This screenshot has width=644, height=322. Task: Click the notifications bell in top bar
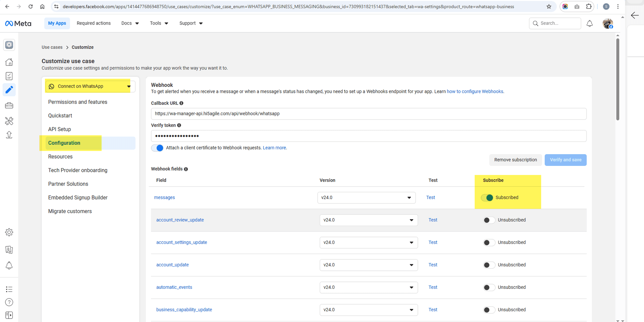(589, 23)
